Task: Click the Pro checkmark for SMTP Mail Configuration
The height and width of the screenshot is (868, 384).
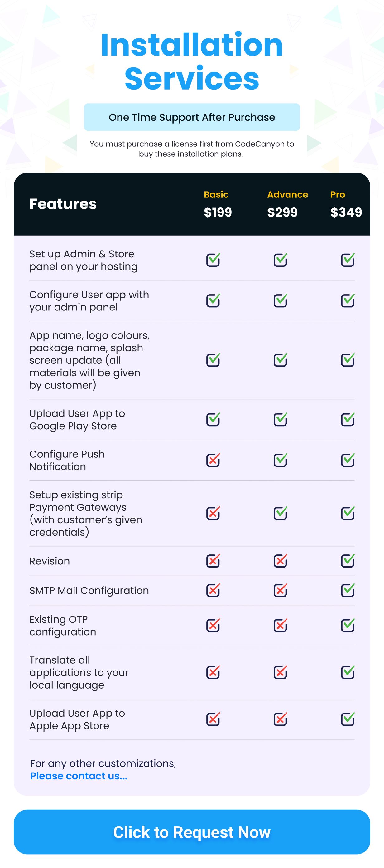Action: [348, 590]
